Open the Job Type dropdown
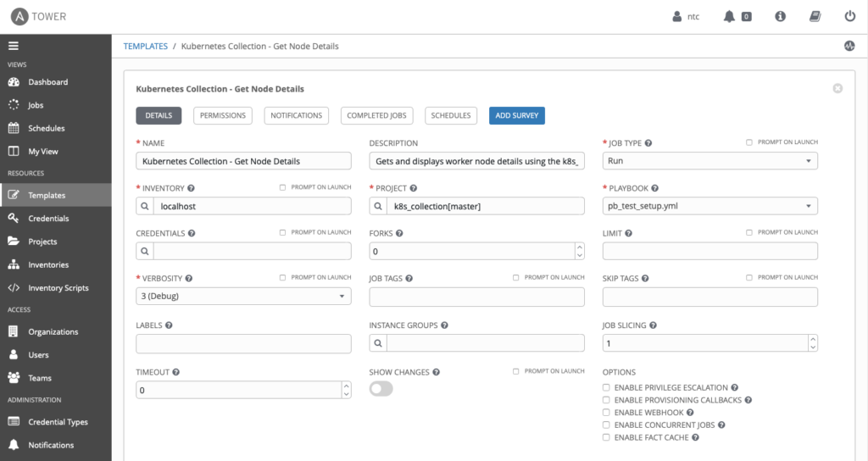The width and height of the screenshot is (868, 461). pos(709,161)
